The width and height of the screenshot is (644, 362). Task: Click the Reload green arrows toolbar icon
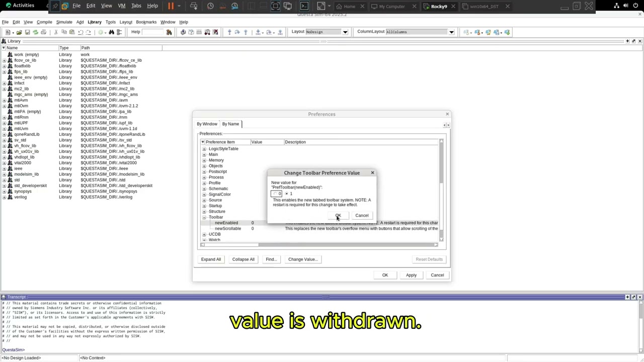[x=35, y=32]
